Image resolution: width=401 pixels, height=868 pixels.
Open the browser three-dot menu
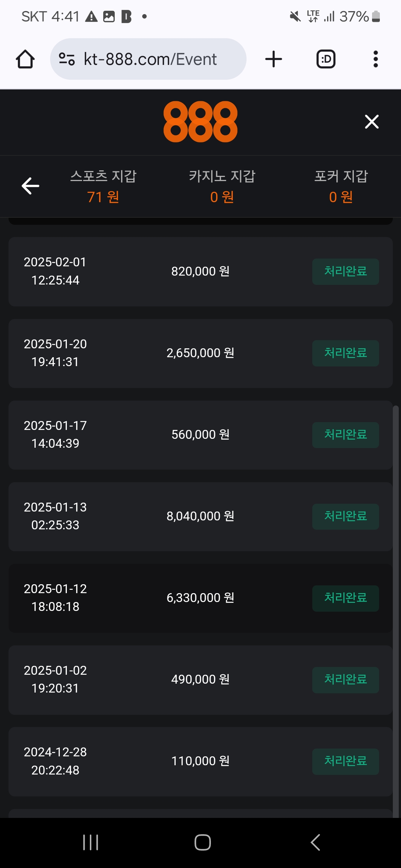(376, 59)
